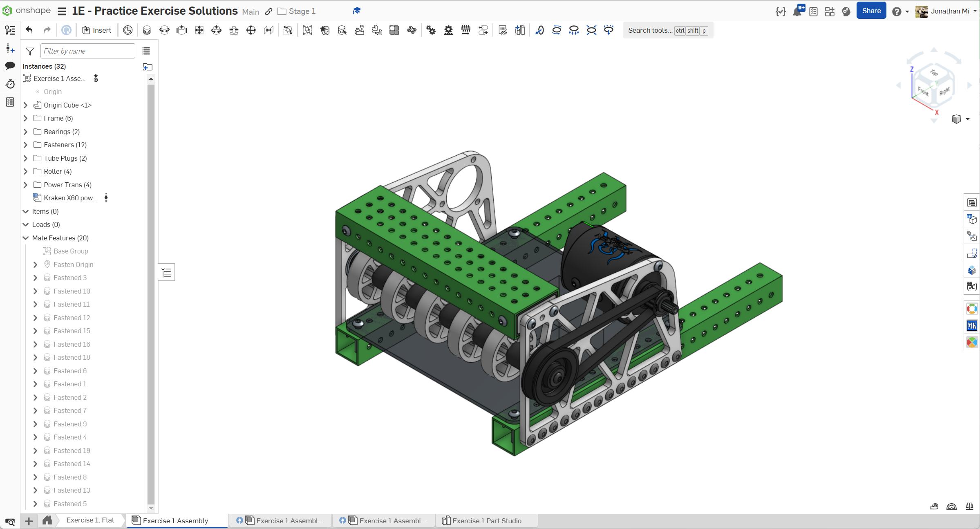Select the Planar mate tool

[x=199, y=30]
